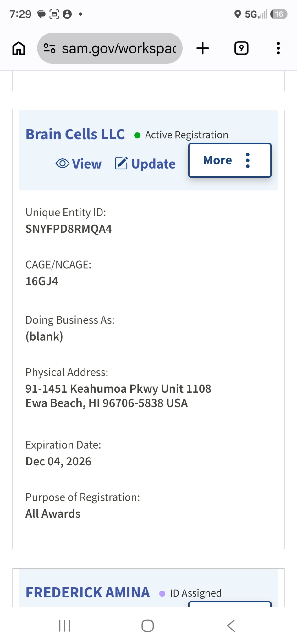The width and height of the screenshot is (297, 644).
Task: Tap the purple ID Assigned status dot
Action: tap(162, 594)
